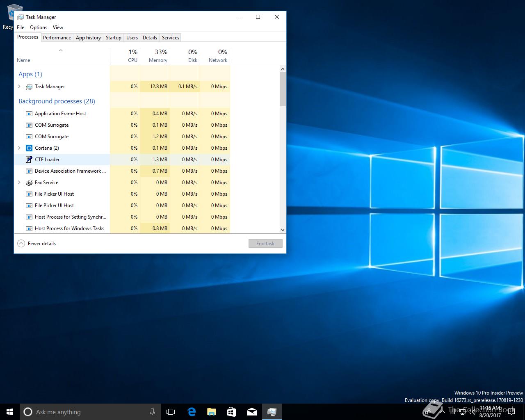The image size is (525, 420).
Task: Click Task Manager's 12.8 MB memory cell
Action: click(x=155, y=87)
